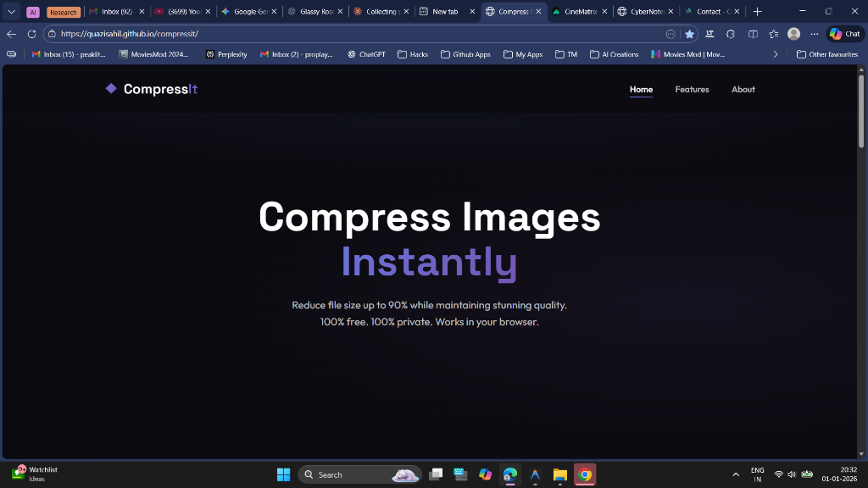Open the Perplexity bookmark
The image size is (868, 488).
tap(226, 54)
